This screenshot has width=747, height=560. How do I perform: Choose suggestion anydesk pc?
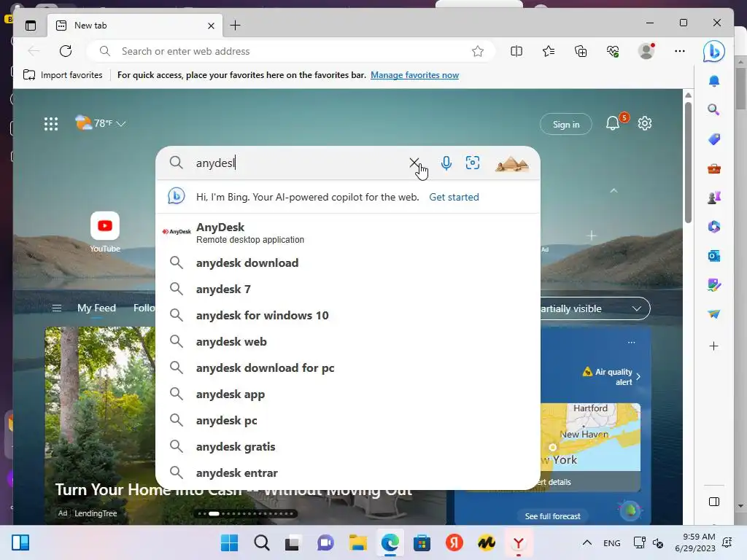[x=348, y=421]
